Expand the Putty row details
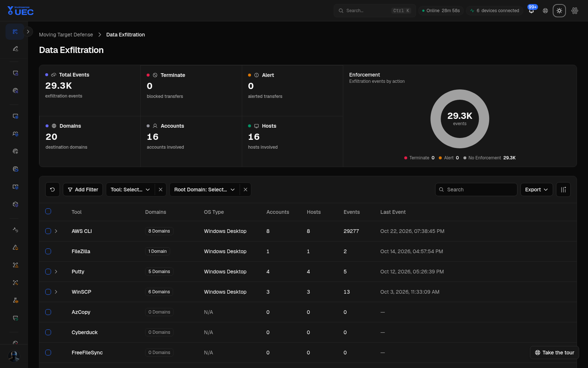Image resolution: width=588 pixels, height=368 pixels. [x=56, y=272]
